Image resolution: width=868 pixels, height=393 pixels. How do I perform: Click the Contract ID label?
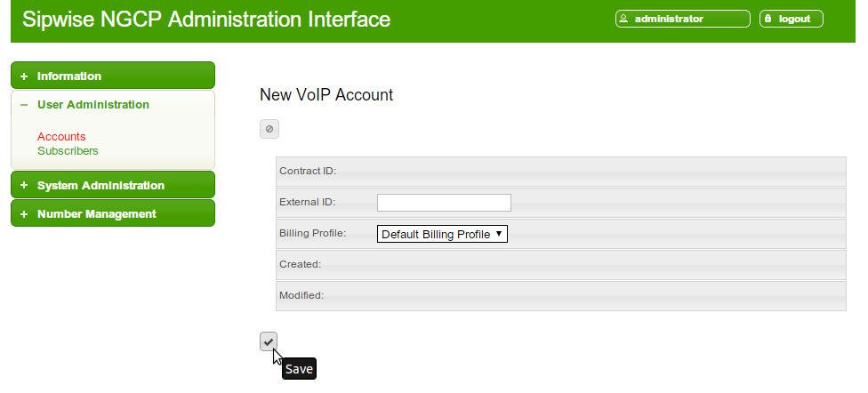308,171
